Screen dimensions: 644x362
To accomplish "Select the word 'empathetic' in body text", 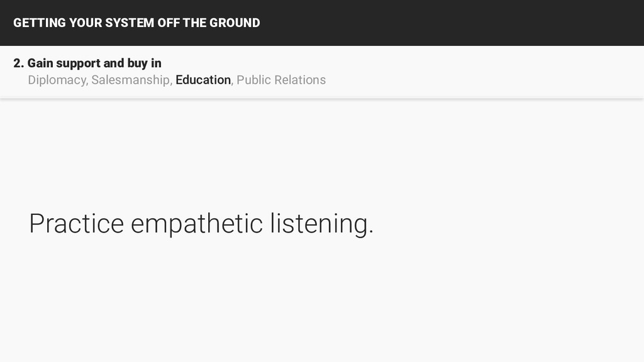I will (x=197, y=224).
